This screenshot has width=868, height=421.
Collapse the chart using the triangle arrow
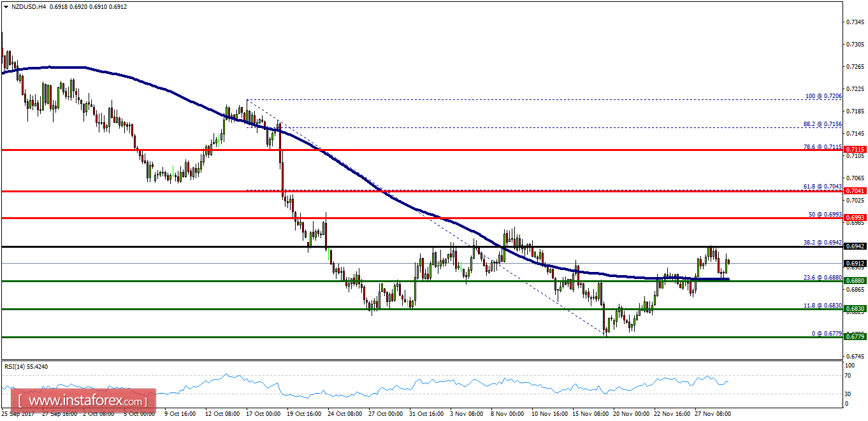5,6
